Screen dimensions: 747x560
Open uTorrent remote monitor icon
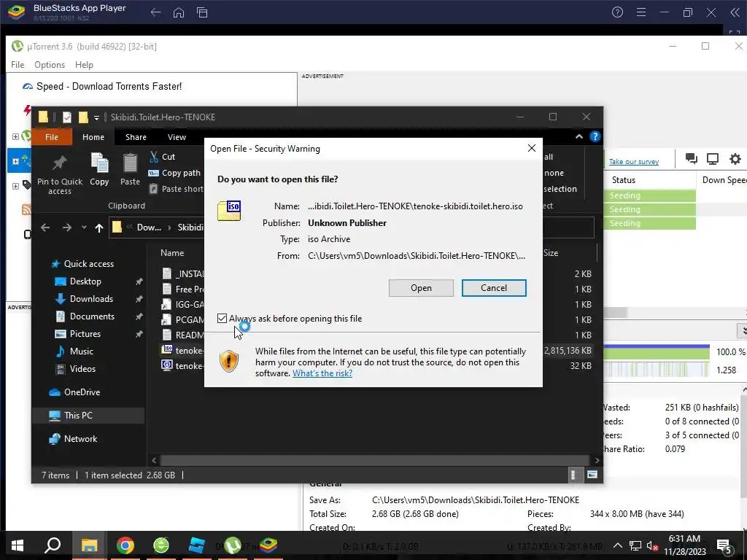pos(713,159)
